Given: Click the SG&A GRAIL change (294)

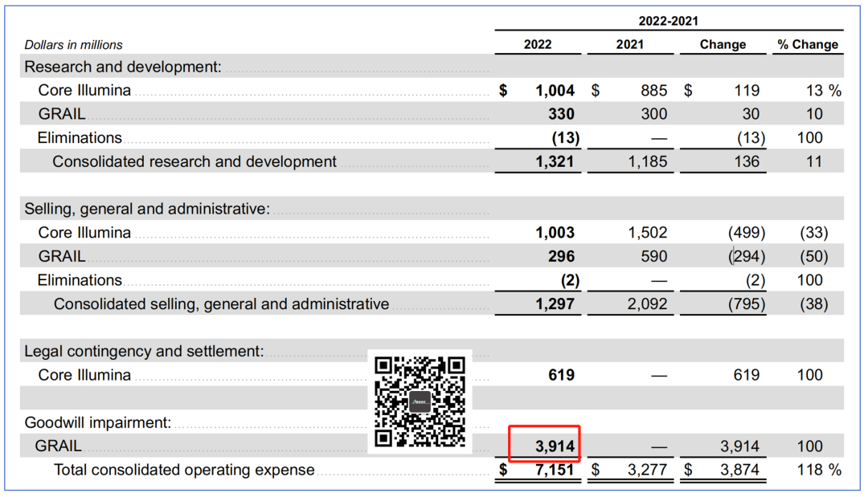Looking at the screenshot, I should coord(746,256).
